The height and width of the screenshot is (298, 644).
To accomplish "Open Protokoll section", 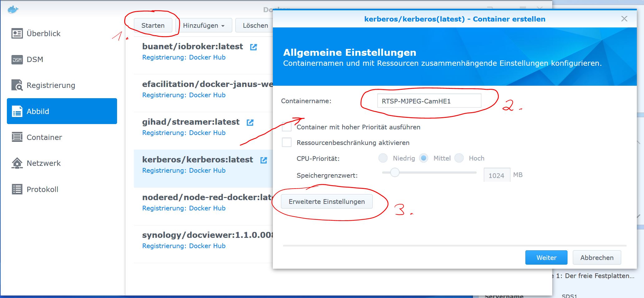I will click(62, 189).
